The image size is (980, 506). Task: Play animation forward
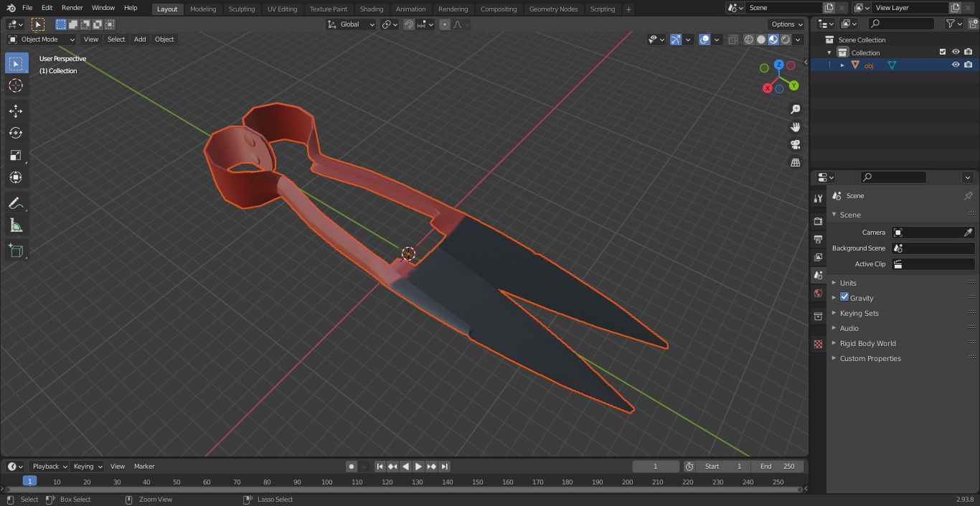(418, 467)
